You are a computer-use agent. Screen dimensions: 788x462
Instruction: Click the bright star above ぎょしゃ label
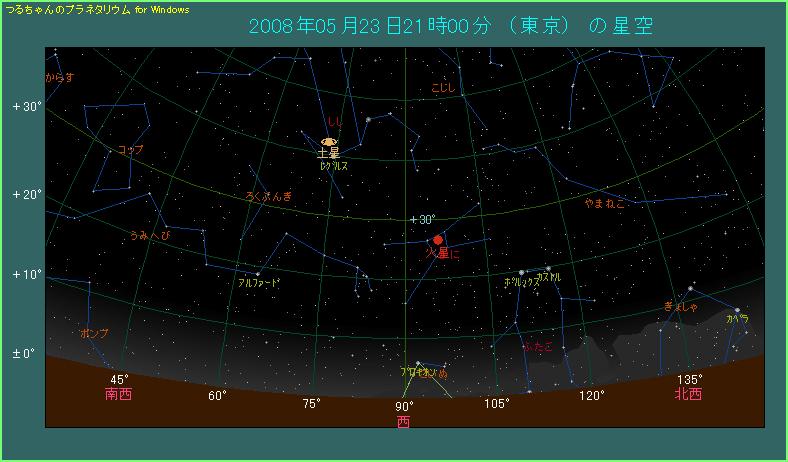pos(690,289)
